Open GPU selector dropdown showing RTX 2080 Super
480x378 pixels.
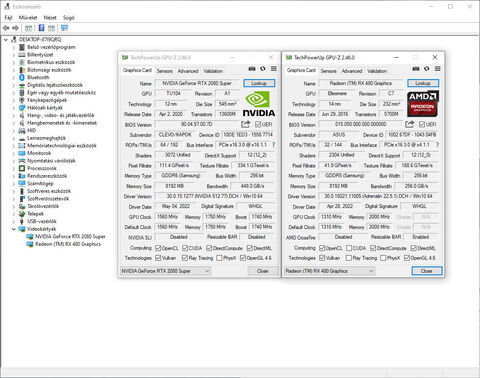[165, 271]
